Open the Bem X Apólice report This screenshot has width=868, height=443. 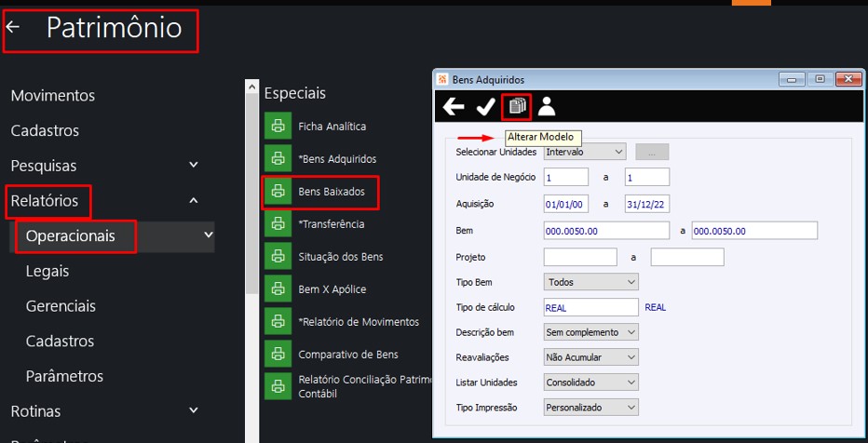[332, 289]
